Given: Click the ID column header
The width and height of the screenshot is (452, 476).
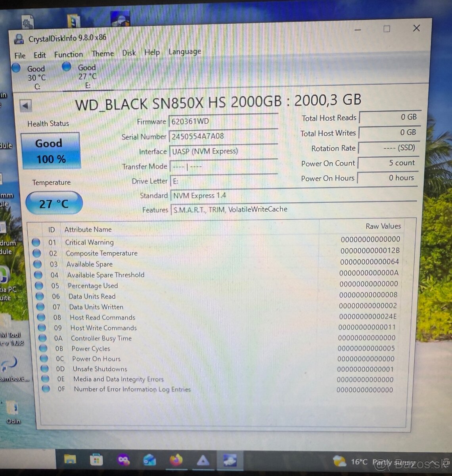Looking at the screenshot, I should (52, 229).
